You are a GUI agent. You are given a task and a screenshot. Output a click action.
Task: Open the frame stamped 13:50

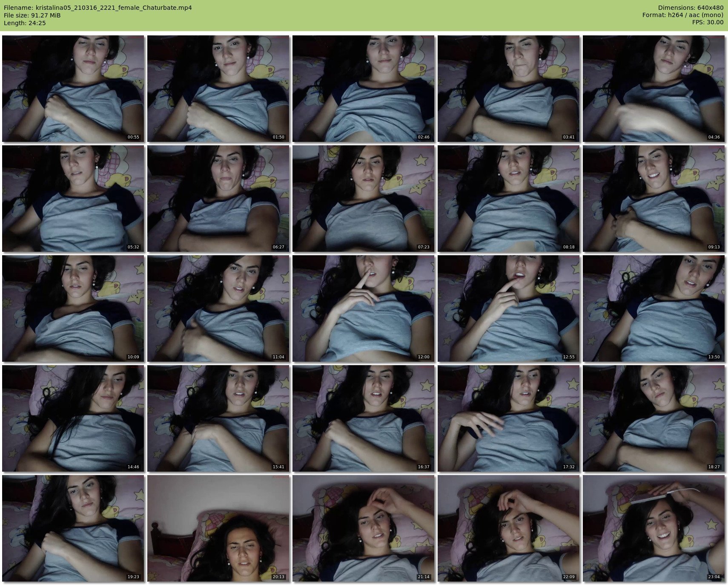pos(653,308)
